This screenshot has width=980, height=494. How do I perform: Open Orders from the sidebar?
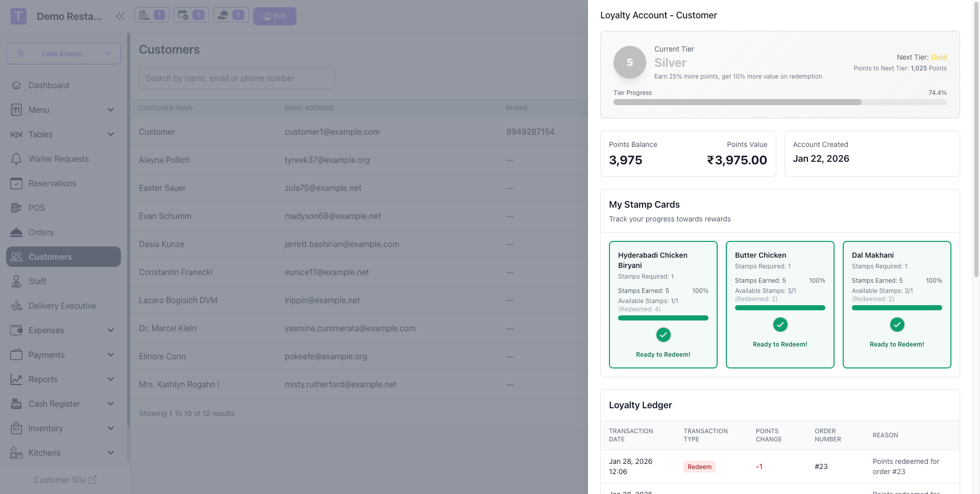tap(41, 232)
